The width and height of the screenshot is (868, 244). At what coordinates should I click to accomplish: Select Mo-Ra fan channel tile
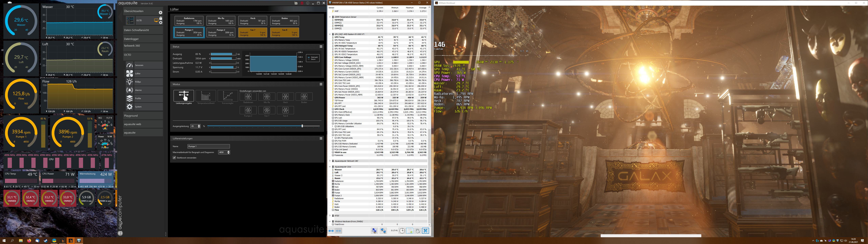pyautogui.click(x=221, y=21)
